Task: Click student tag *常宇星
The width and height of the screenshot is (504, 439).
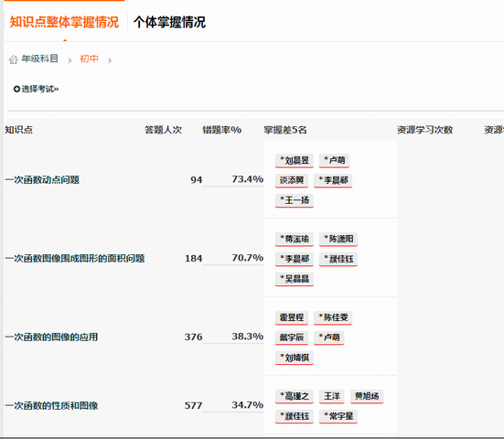Action: click(338, 416)
